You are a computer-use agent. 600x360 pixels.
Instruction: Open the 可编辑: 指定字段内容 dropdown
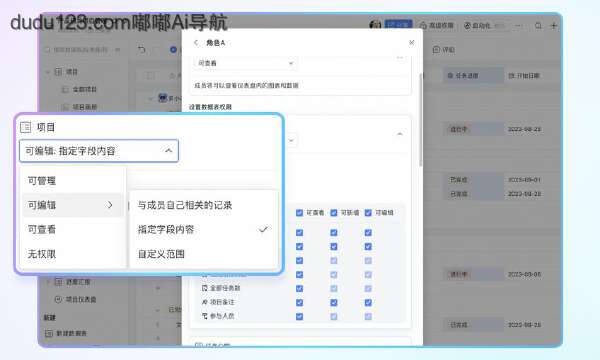[x=99, y=151]
